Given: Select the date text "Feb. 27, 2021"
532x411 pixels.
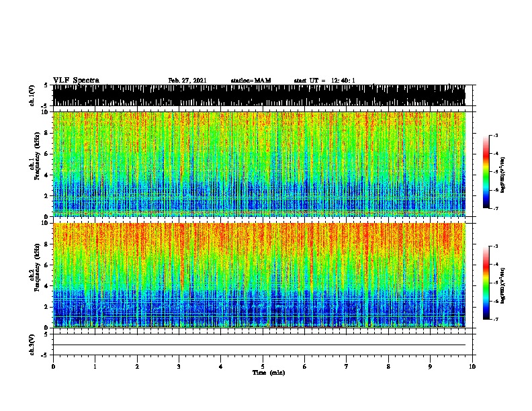Looking at the screenshot, I should tap(187, 81).
